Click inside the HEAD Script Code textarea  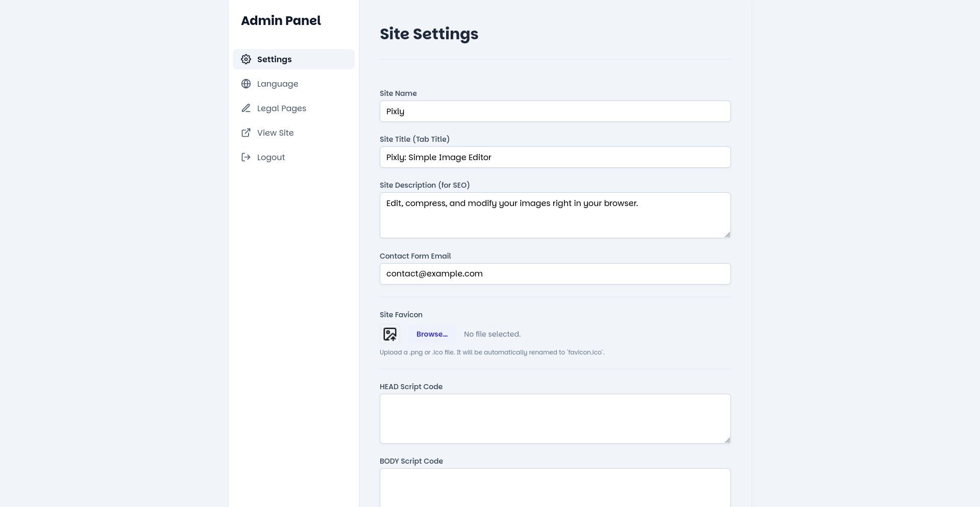555,418
